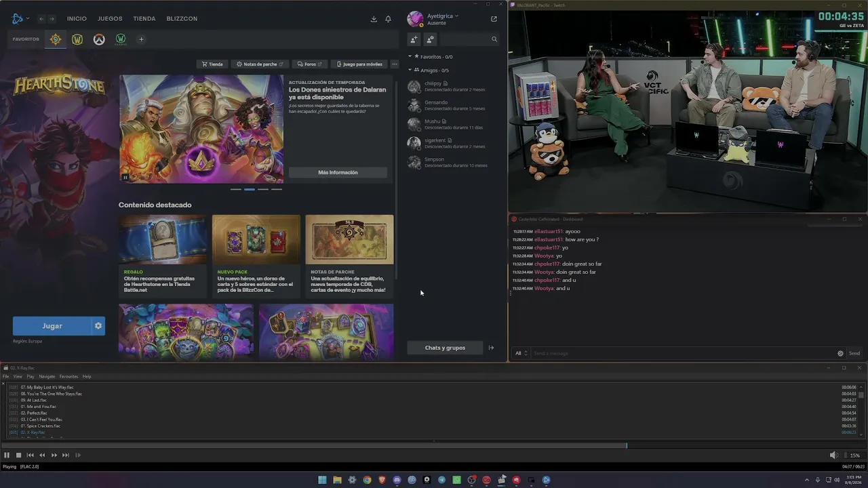This screenshot has width=868, height=488.
Task: Click the blue Jugar button
Action: coord(52,326)
